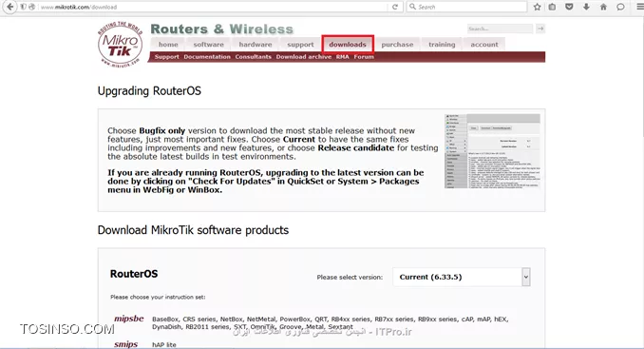This screenshot has height=349, width=644.
Task: Click the browser back arrow button
Action: 9,7
